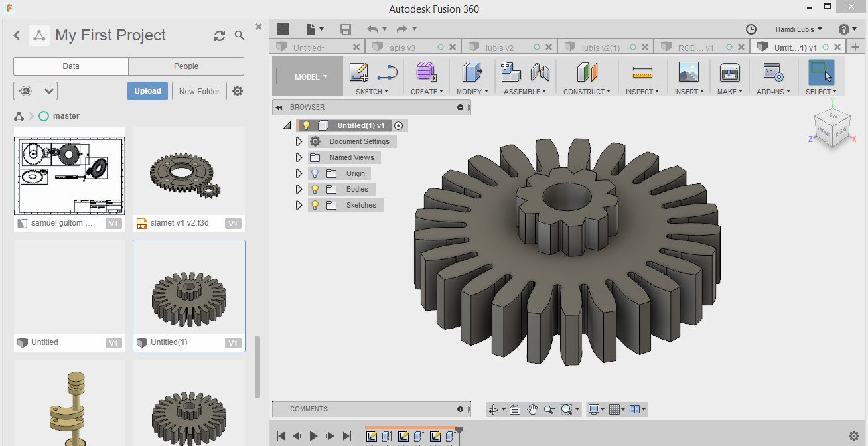The width and height of the screenshot is (868, 446).
Task: Select the Zoom magnifier tool
Action: coord(549,409)
